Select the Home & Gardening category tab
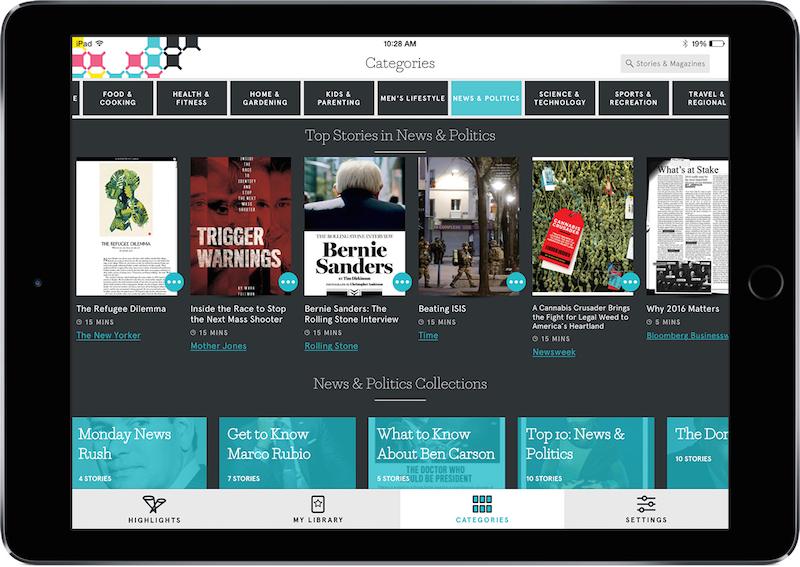 click(x=265, y=98)
